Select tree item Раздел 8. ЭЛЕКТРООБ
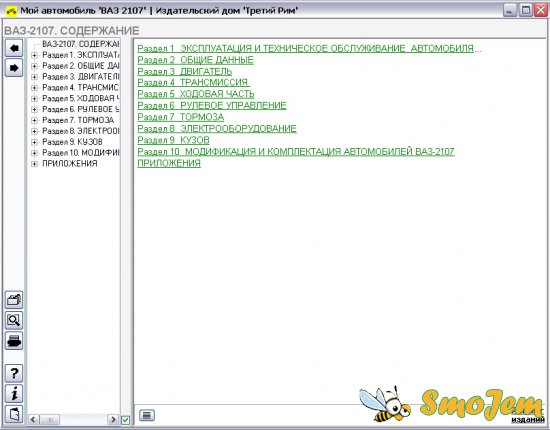Image resolution: width=550 pixels, height=430 pixels. point(81,131)
